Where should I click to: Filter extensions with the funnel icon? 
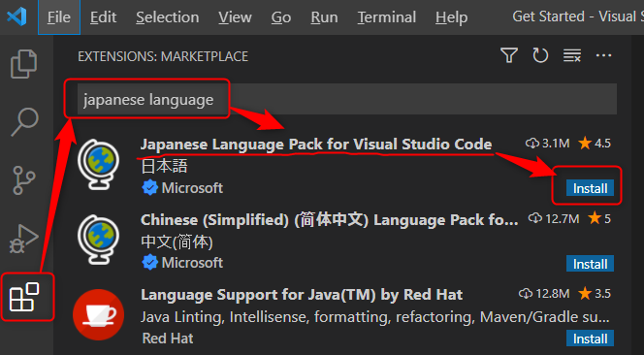tap(509, 55)
